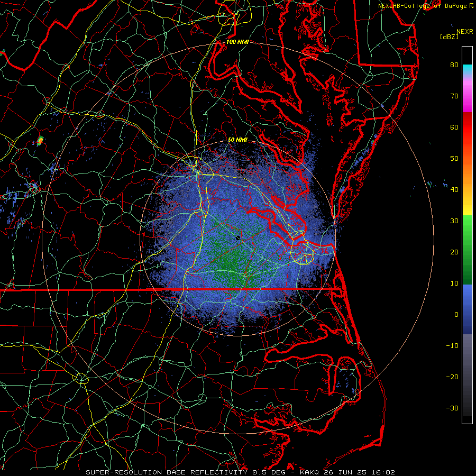Click the 20 value on dBZ scale

click(x=454, y=252)
